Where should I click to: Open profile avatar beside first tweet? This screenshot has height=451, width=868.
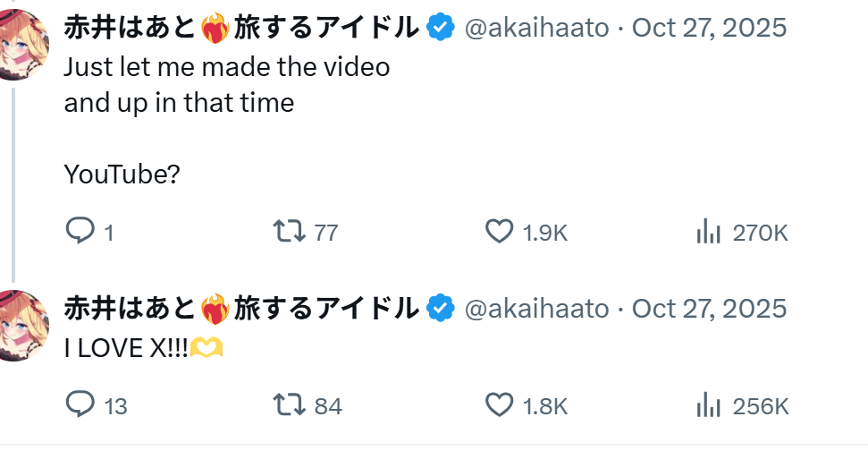click(16, 43)
